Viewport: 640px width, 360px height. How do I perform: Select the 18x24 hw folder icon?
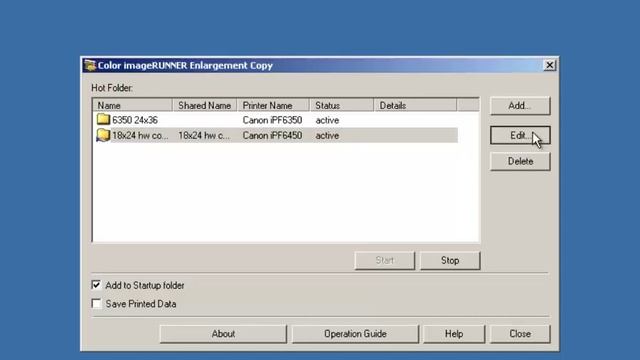pos(103,135)
